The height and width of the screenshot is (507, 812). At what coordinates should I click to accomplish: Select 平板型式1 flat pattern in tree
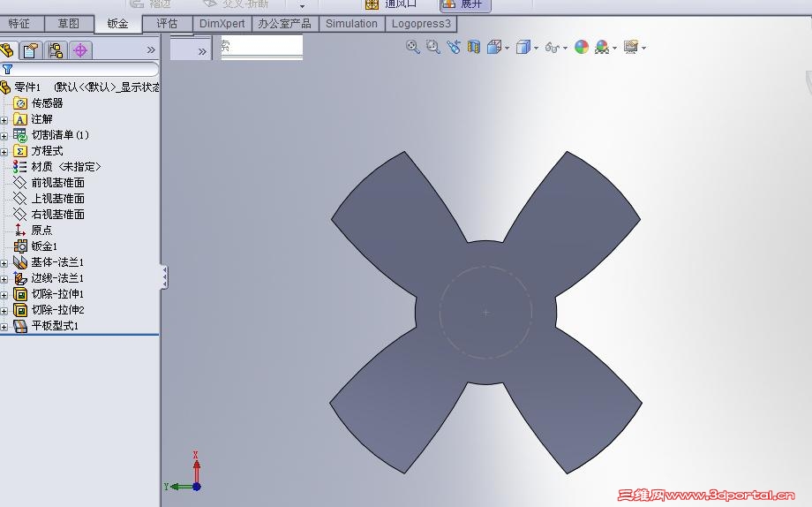pyautogui.click(x=55, y=326)
